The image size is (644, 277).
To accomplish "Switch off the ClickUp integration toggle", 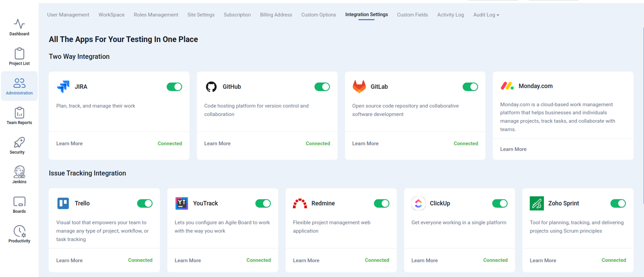I will pyautogui.click(x=500, y=204).
